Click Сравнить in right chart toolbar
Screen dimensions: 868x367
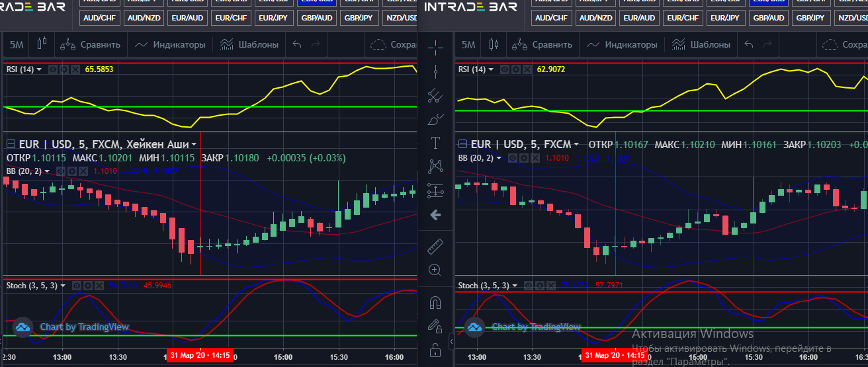[542, 45]
